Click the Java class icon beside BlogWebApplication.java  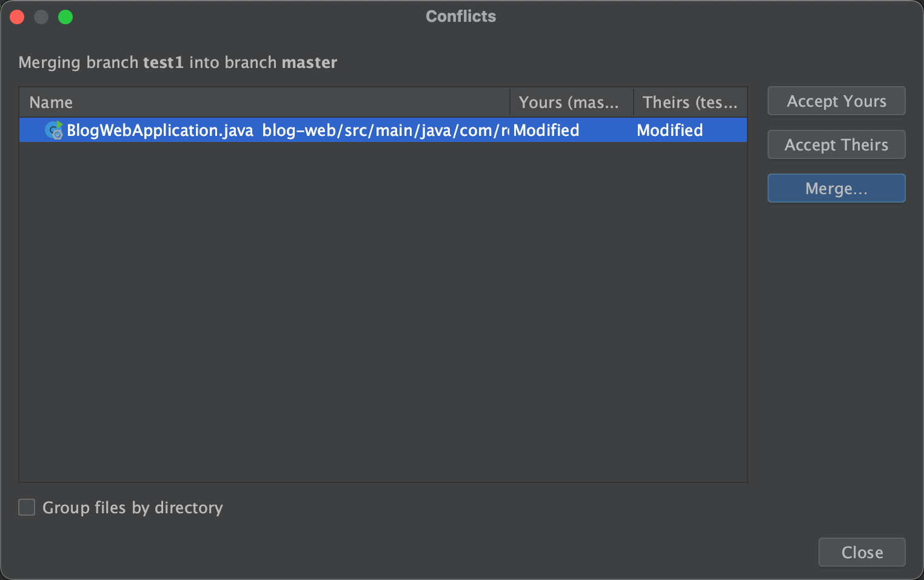point(54,130)
